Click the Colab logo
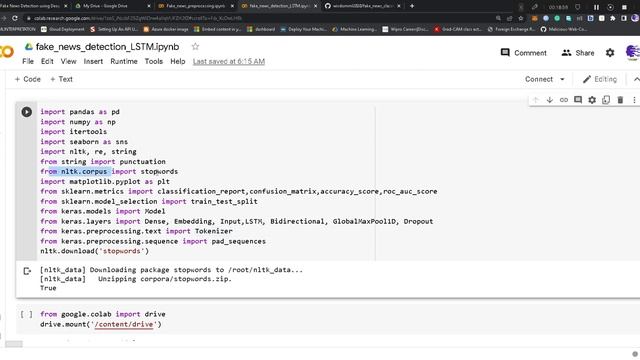This screenshot has height=360, width=640. tap(7, 52)
